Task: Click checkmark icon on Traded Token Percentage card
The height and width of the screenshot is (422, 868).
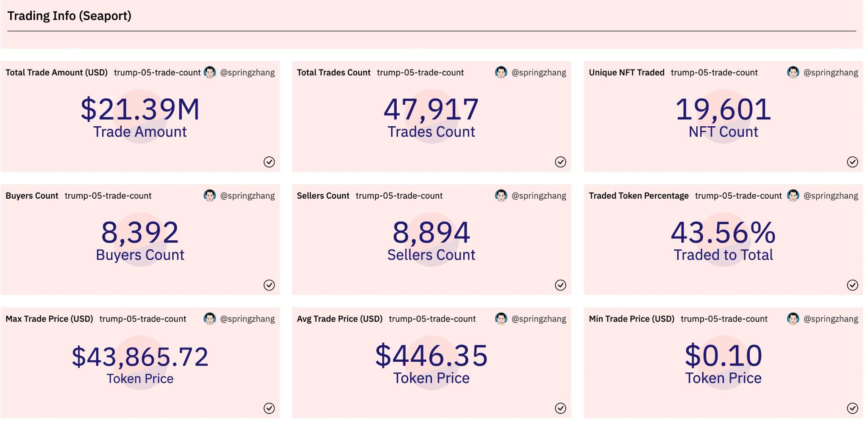Action: point(852,285)
